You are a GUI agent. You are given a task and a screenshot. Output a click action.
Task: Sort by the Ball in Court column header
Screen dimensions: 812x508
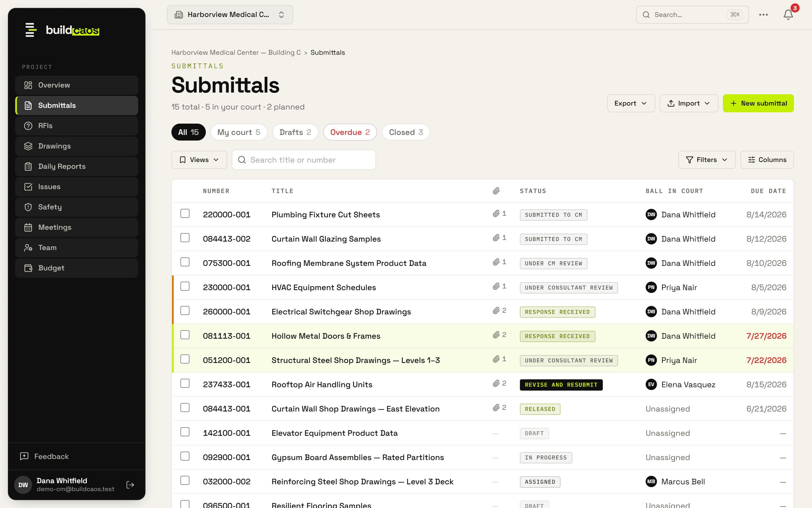click(674, 191)
